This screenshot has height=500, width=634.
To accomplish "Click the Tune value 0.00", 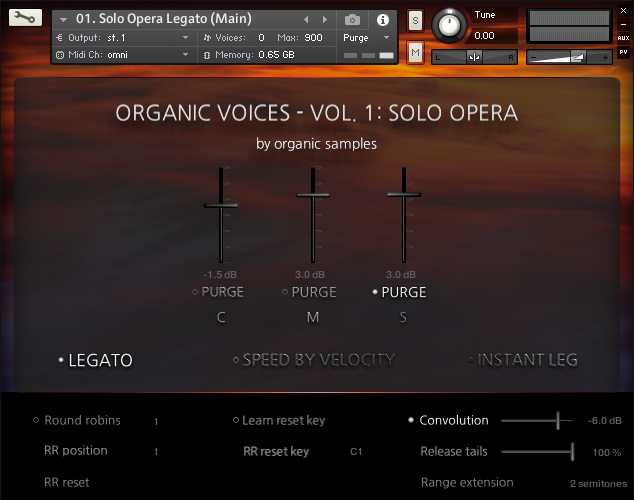I will coord(484,36).
